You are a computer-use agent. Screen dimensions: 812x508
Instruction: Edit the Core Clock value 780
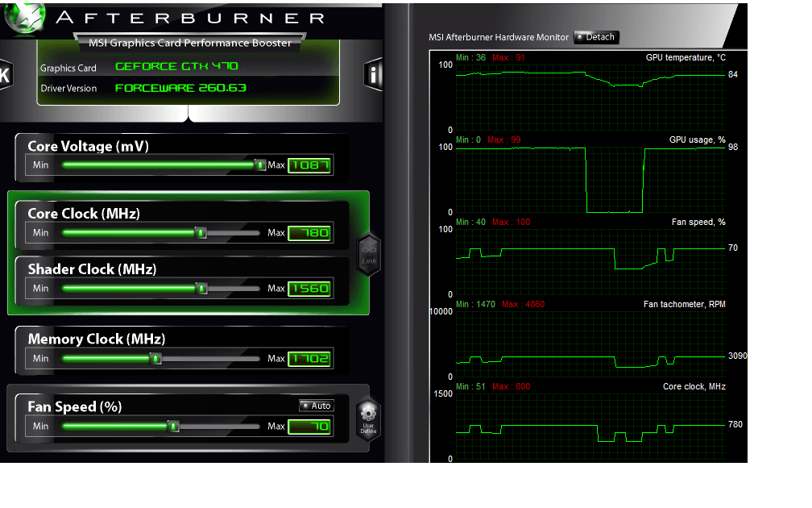click(x=309, y=233)
